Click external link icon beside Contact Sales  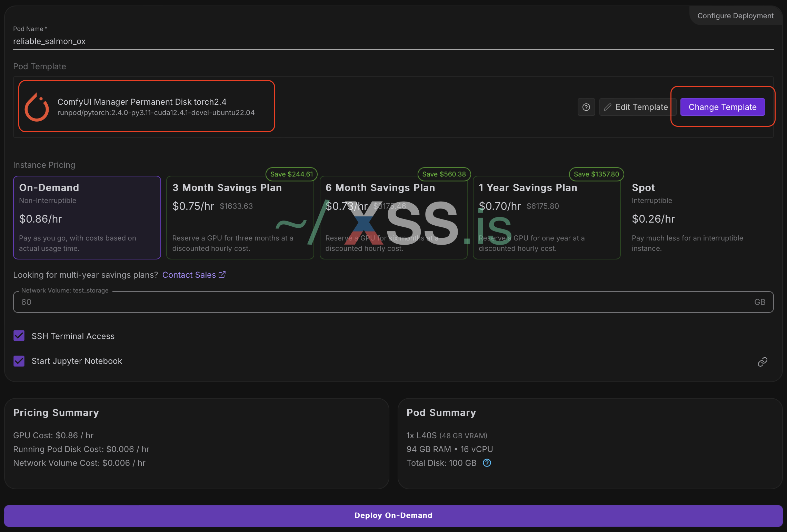(222, 275)
